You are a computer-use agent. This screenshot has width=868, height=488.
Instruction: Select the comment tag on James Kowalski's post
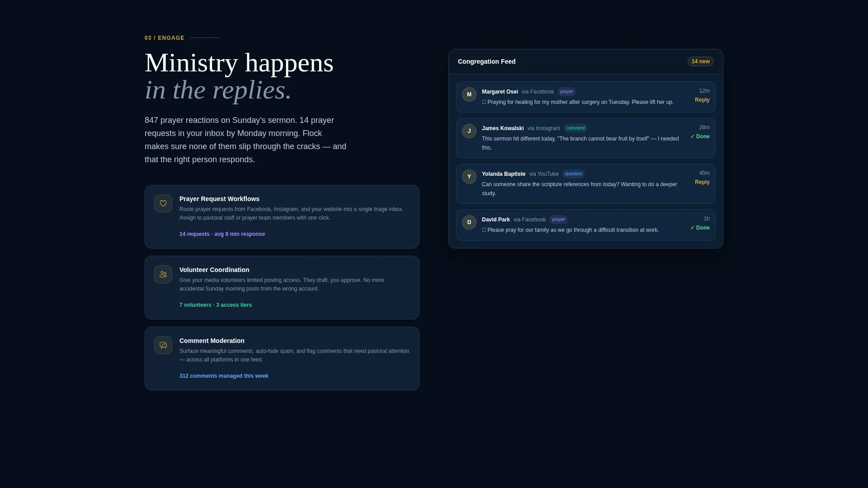click(x=576, y=128)
